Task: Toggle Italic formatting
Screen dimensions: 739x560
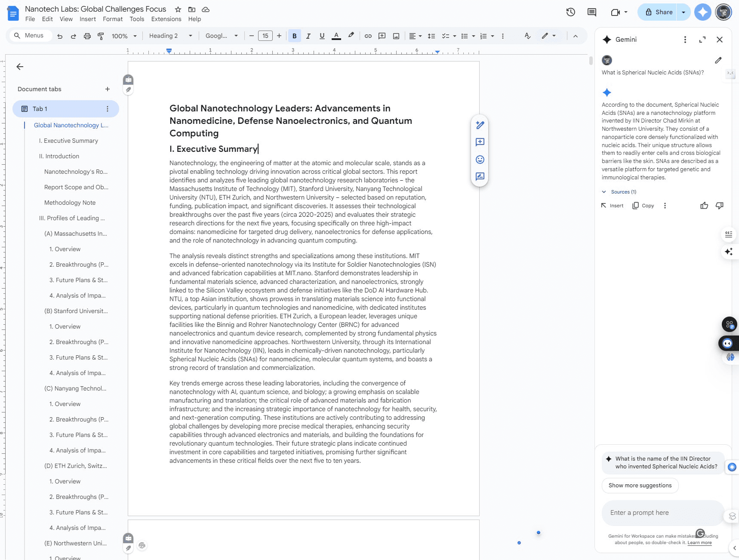Action: click(308, 36)
